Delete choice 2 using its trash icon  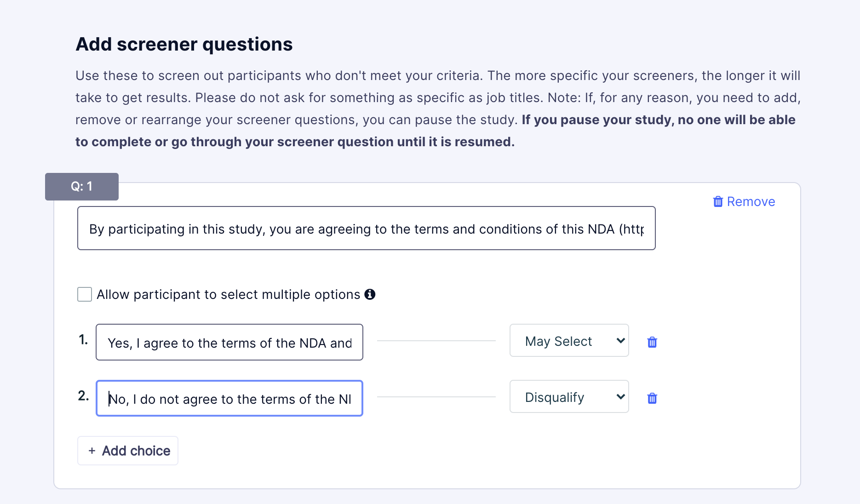click(x=652, y=398)
